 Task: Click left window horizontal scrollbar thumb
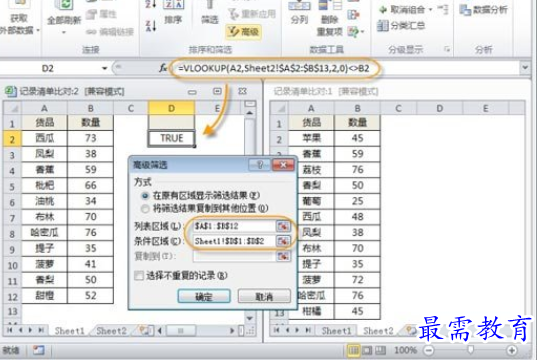tap(181, 331)
